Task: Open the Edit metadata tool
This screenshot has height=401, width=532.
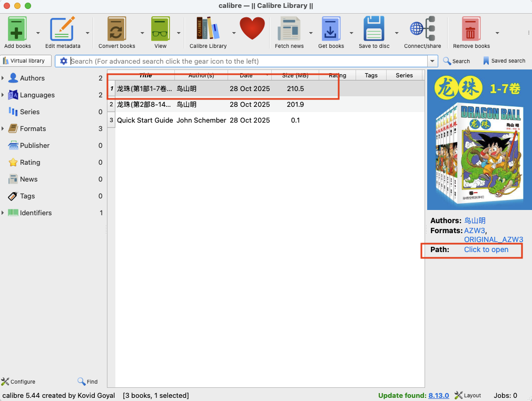Action: pyautogui.click(x=62, y=29)
